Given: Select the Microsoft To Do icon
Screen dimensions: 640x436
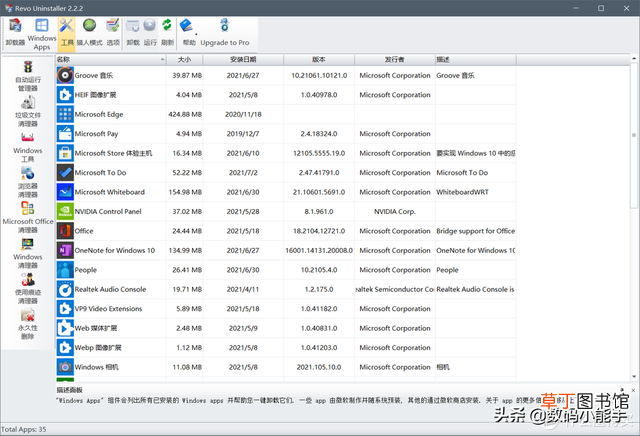Looking at the screenshot, I should click(65, 173).
